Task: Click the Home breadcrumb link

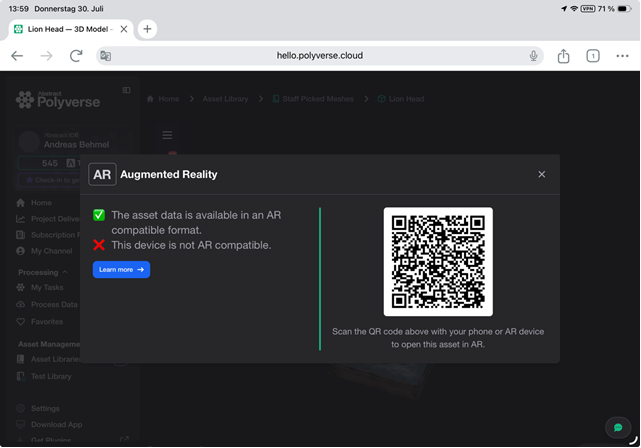Action: pyautogui.click(x=163, y=99)
